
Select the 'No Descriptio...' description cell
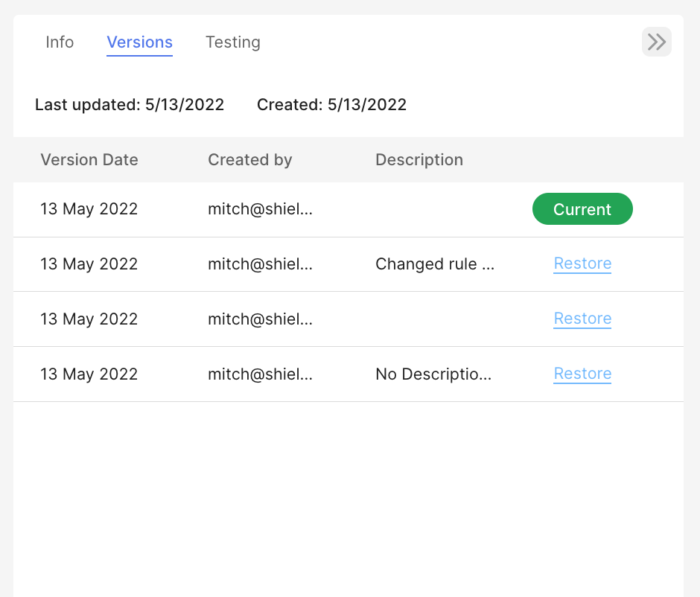point(433,374)
